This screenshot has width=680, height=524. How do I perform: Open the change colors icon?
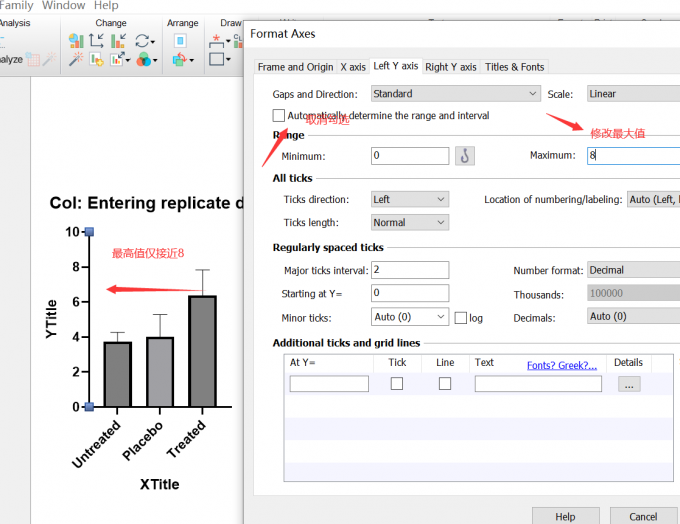coord(145,60)
